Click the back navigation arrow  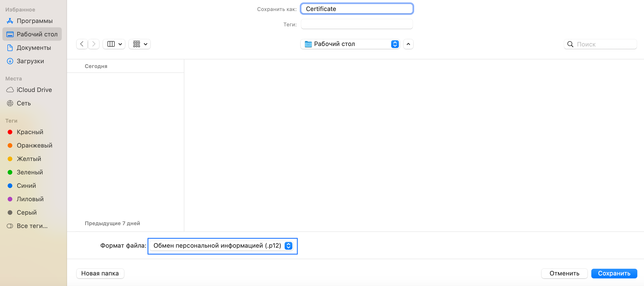pos(82,44)
